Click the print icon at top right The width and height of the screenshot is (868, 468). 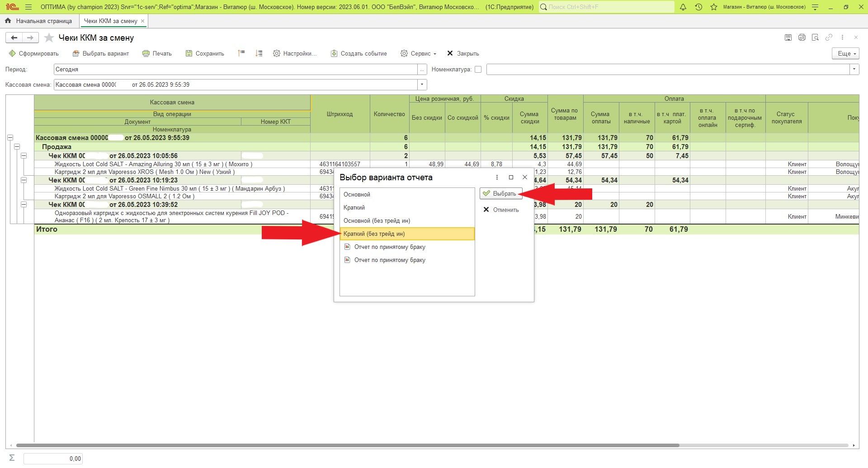point(802,37)
